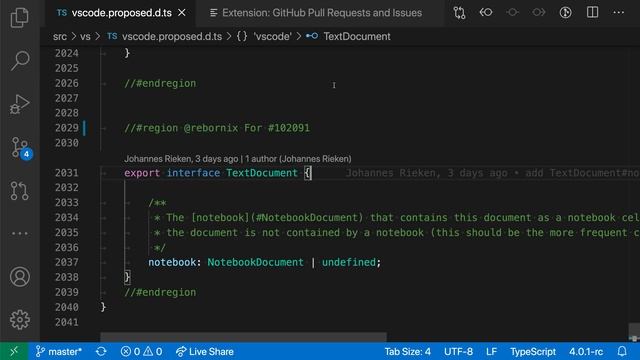Click line number 2029 in gutter
Screen dimensions: 640x360
(67, 128)
